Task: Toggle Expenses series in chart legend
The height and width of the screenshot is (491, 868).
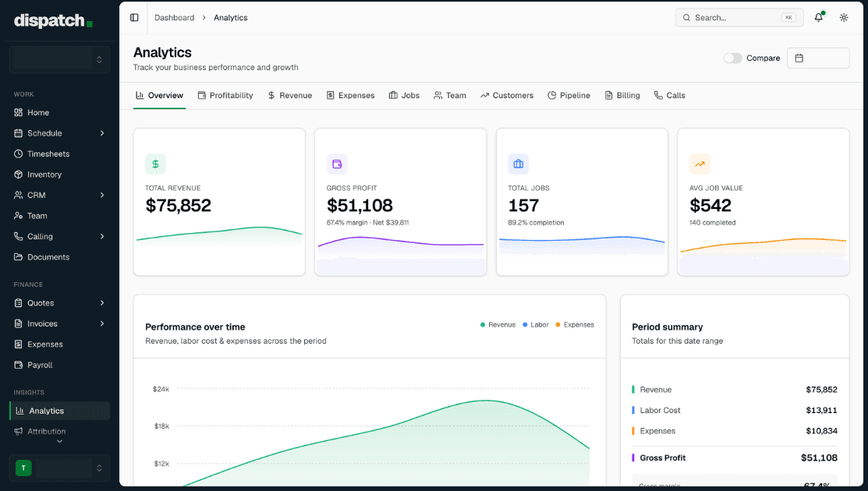Action: (x=575, y=324)
